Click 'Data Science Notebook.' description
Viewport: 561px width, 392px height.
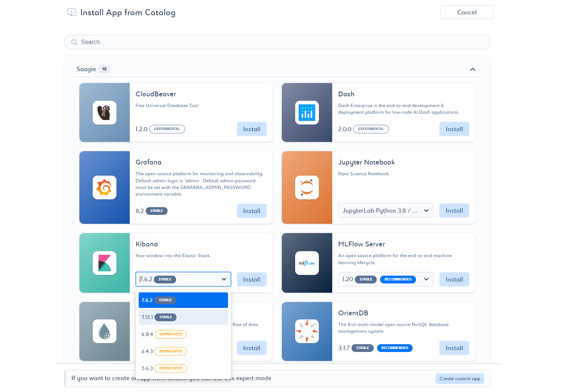pyautogui.click(x=364, y=174)
